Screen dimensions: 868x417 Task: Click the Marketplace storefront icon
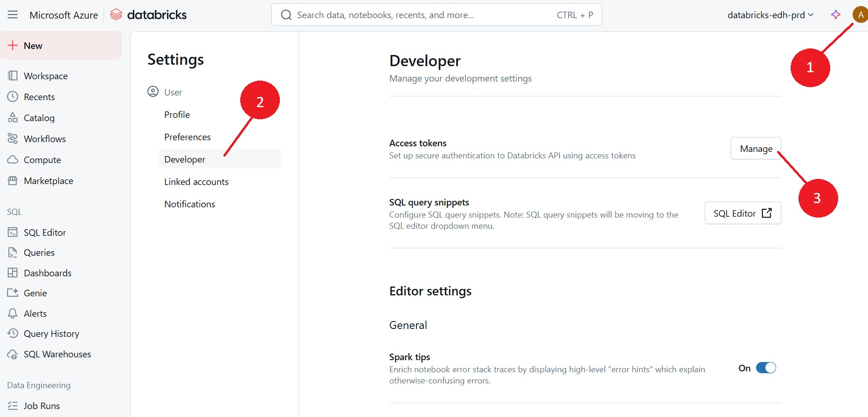tap(13, 181)
